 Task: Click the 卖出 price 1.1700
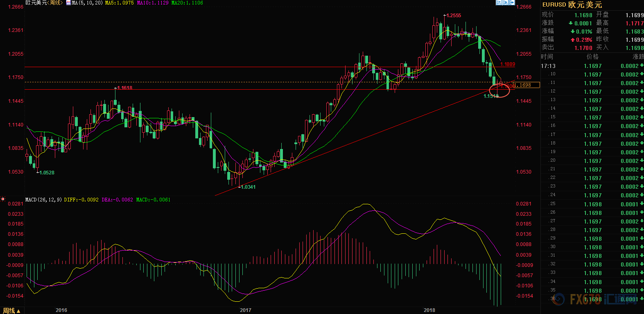click(x=583, y=48)
